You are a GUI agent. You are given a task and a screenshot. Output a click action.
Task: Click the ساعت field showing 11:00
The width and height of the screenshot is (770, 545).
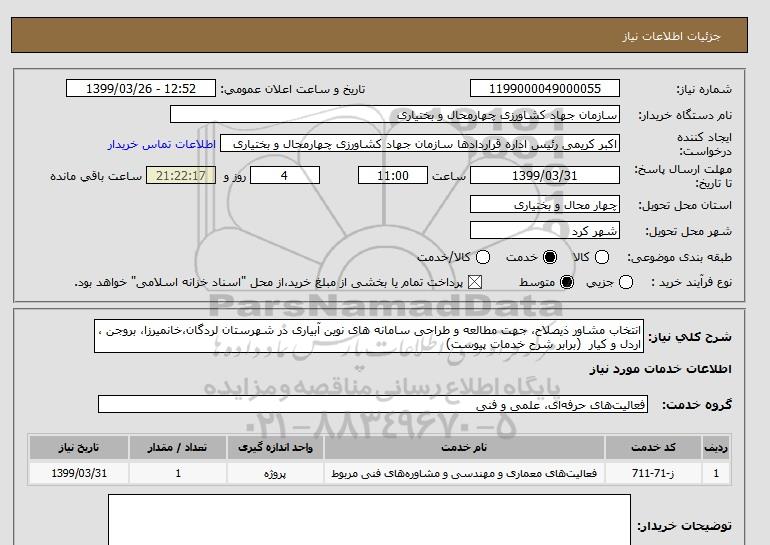393,175
